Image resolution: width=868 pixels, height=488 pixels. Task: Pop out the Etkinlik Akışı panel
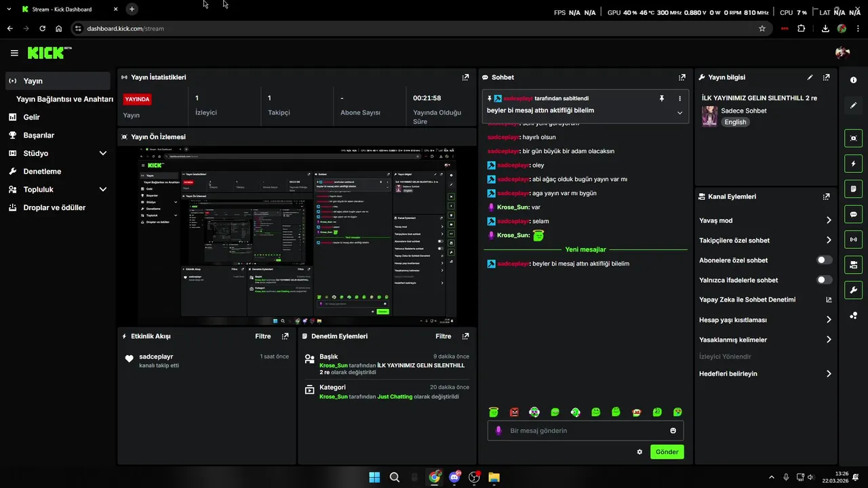pyautogui.click(x=285, y=336)
